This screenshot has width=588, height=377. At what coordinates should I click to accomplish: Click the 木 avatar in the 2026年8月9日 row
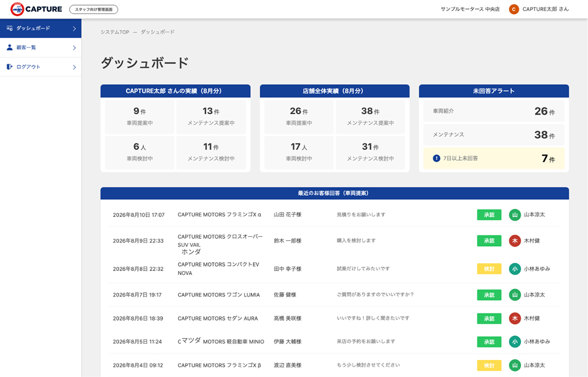coord(515,241)
